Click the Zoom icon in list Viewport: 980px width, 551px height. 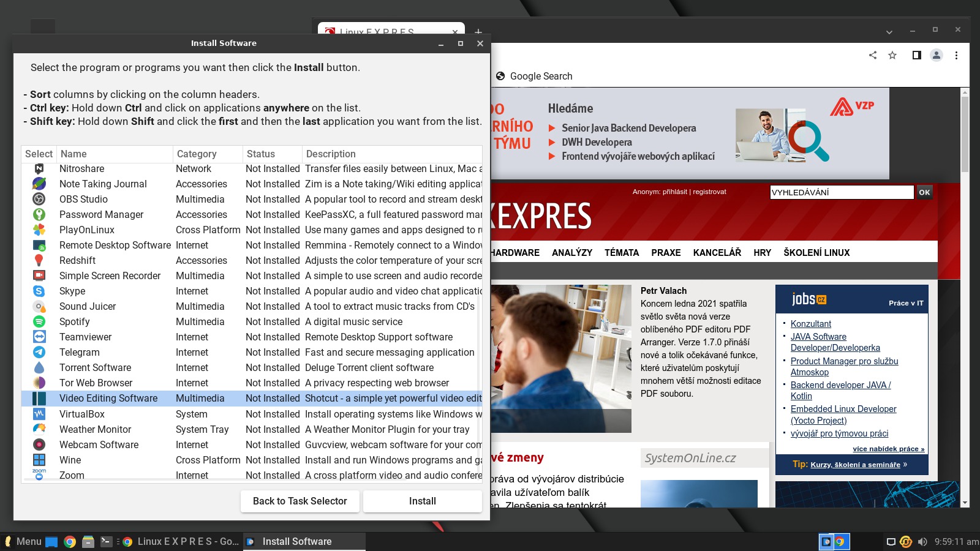(39, 474)
